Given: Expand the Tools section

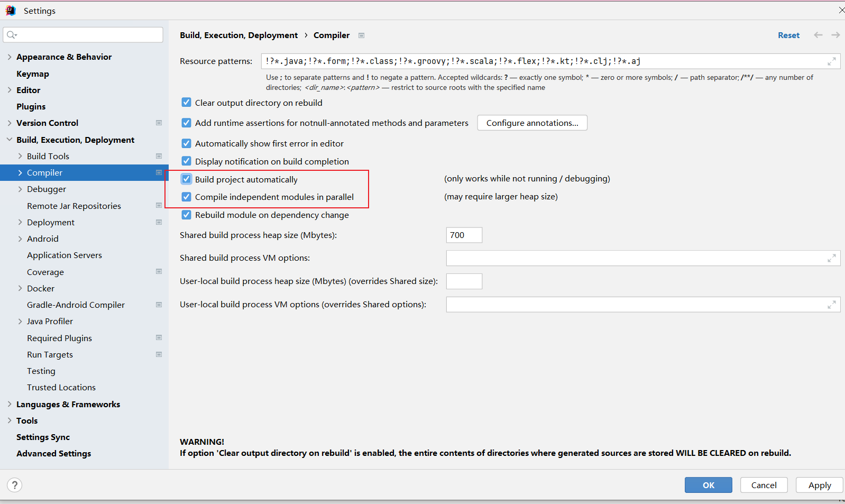Looking at the screenshot, I should [x=10, y=420].
